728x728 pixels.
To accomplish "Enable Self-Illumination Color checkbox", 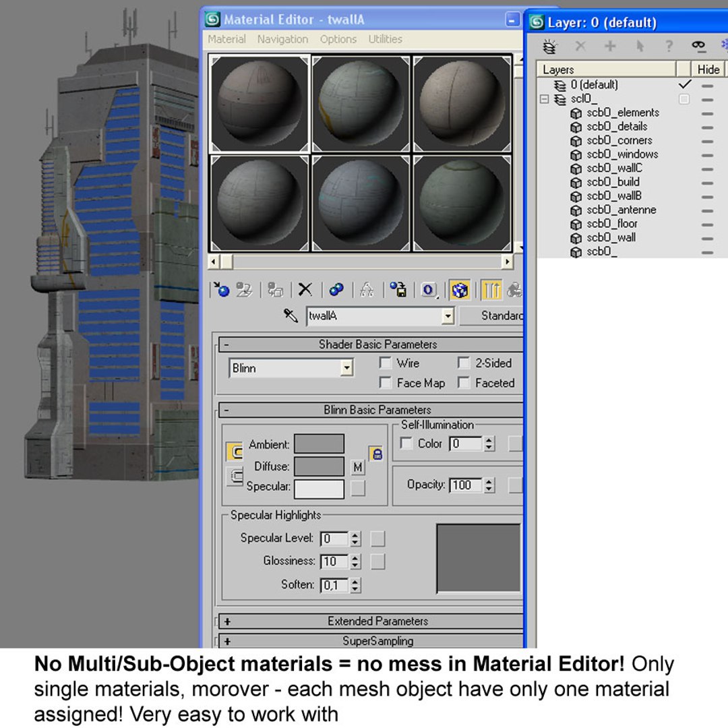I will coord(406,444).
